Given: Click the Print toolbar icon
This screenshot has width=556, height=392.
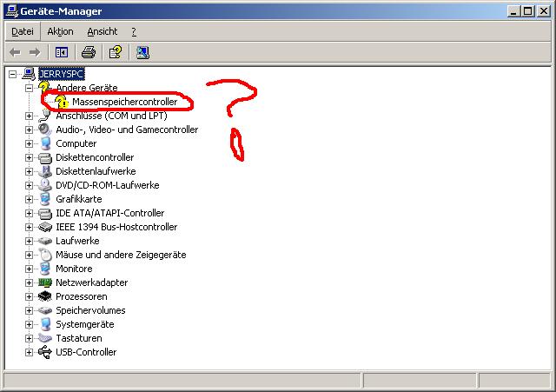Looking at the screenshot, I should click(x=88, y=52).
